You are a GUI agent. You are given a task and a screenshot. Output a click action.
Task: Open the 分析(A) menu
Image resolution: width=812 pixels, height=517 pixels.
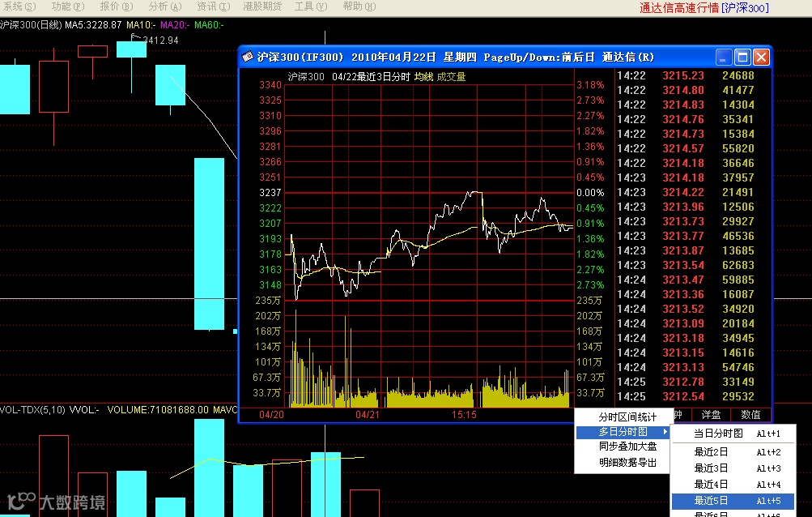[164, 6]
